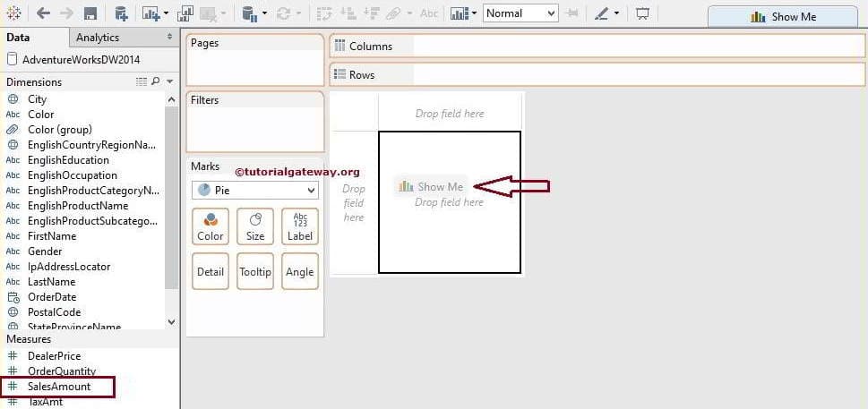Click the search icon in the Dimensions header
868x409 pixels.
156,81
